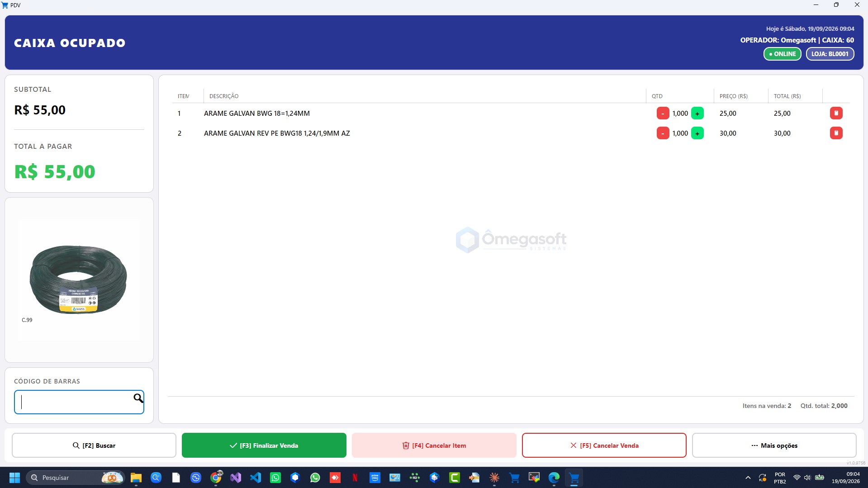Open Google Chrome from the taskbar
Screen dimensions: 868x488
click(216, 478)
